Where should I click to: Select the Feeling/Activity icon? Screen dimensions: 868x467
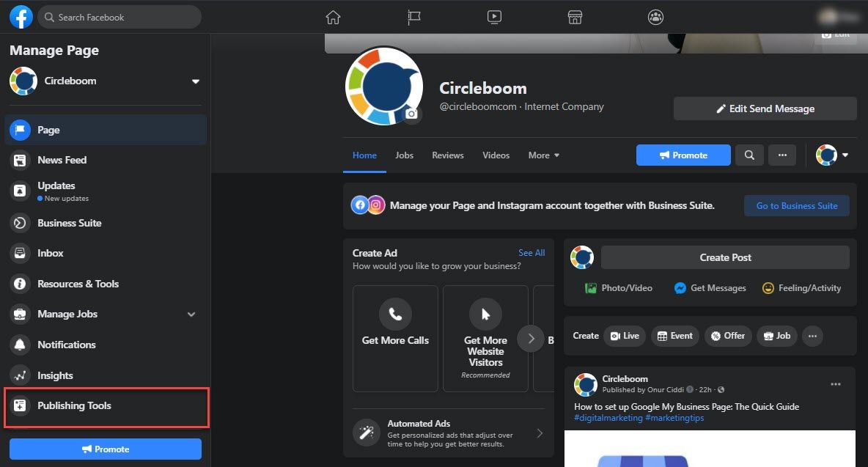click(769, 288)
